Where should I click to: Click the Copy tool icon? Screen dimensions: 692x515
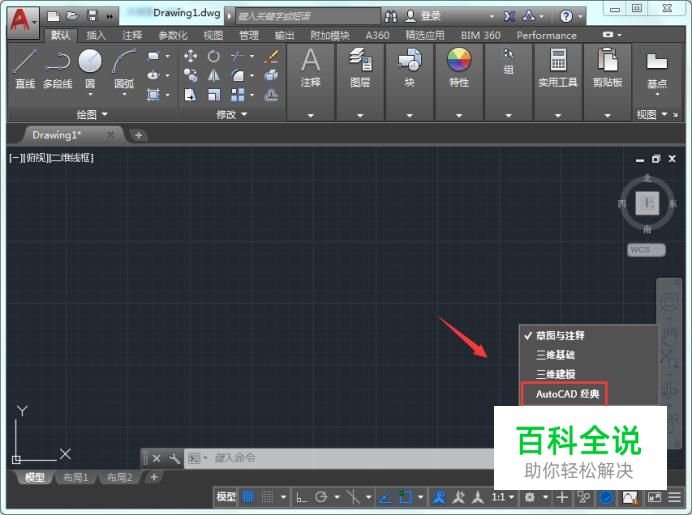[x=190, y=75]
